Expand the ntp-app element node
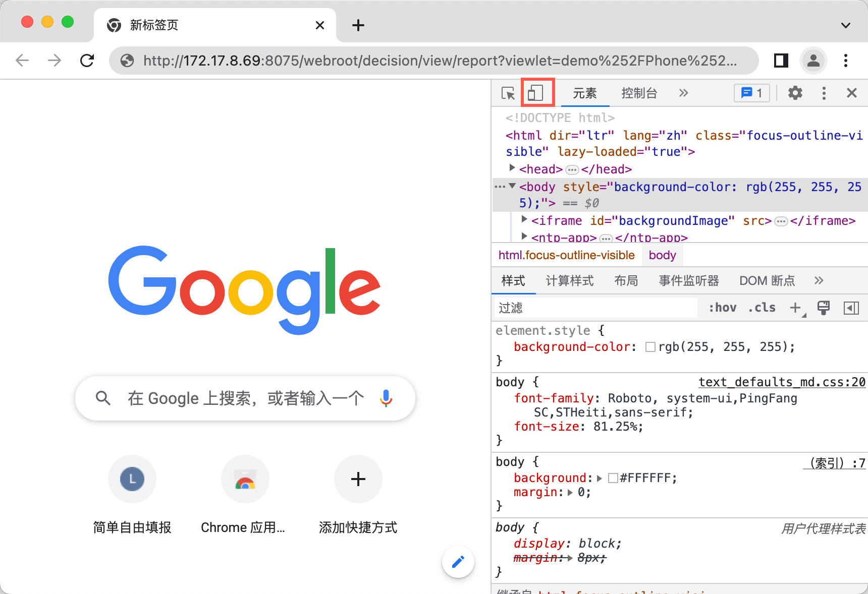Viewport: 868px width, 594px height. coord(524,236)
